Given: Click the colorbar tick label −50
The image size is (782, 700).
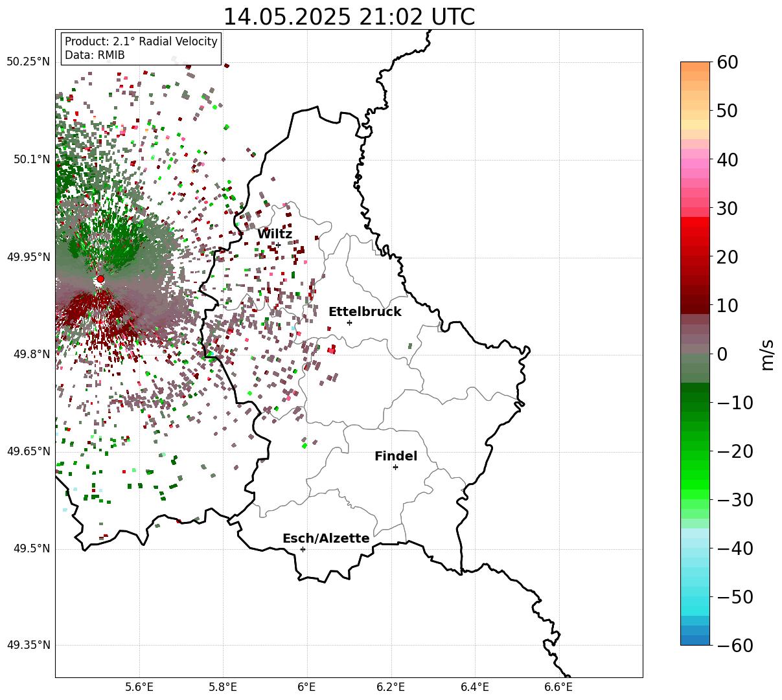Looking at the screenshot, I should click(x=735, y=597).
